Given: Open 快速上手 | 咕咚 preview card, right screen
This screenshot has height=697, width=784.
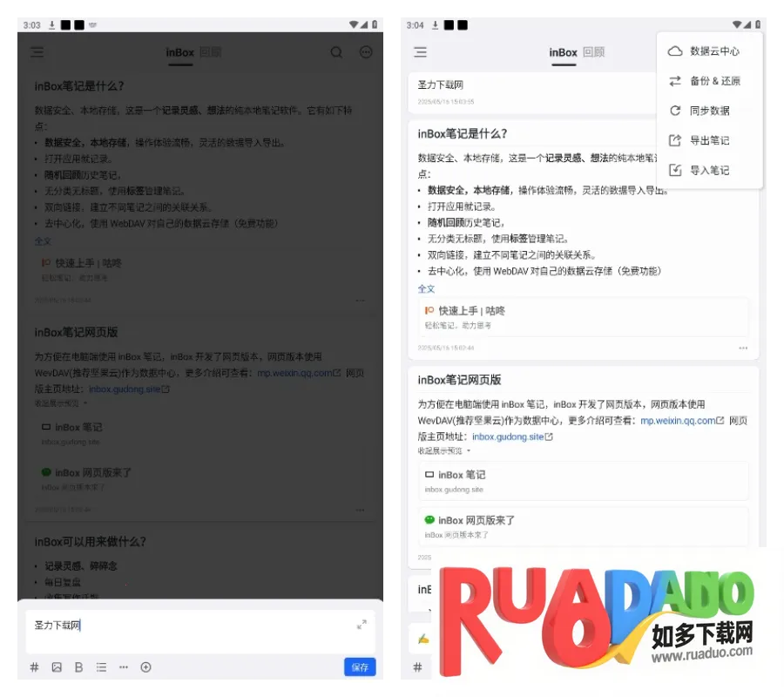Looking at the screenshot, I should [584, 317].
